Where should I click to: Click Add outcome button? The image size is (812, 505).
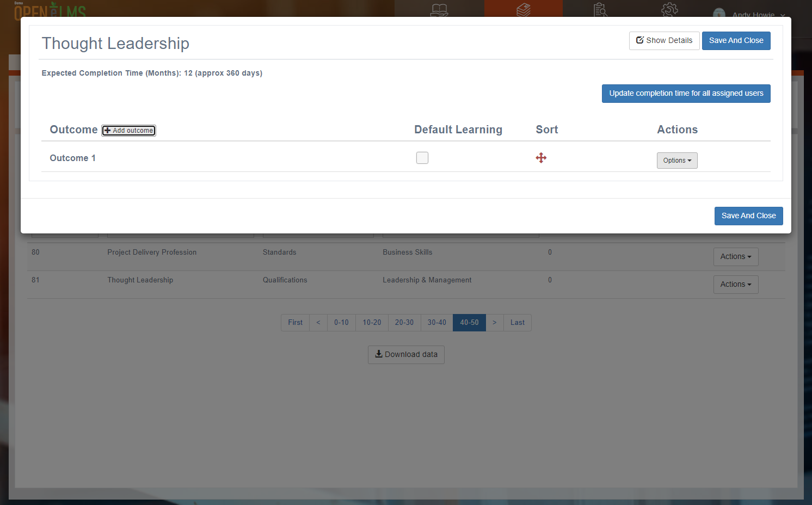pos(129,131)
